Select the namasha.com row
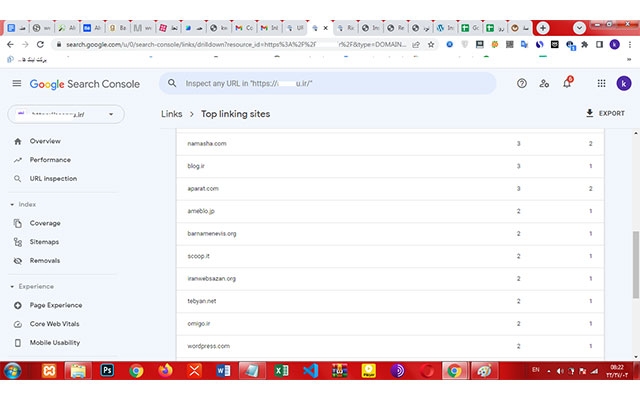Viewport: 640px width, 400px height. pos(390,144)
